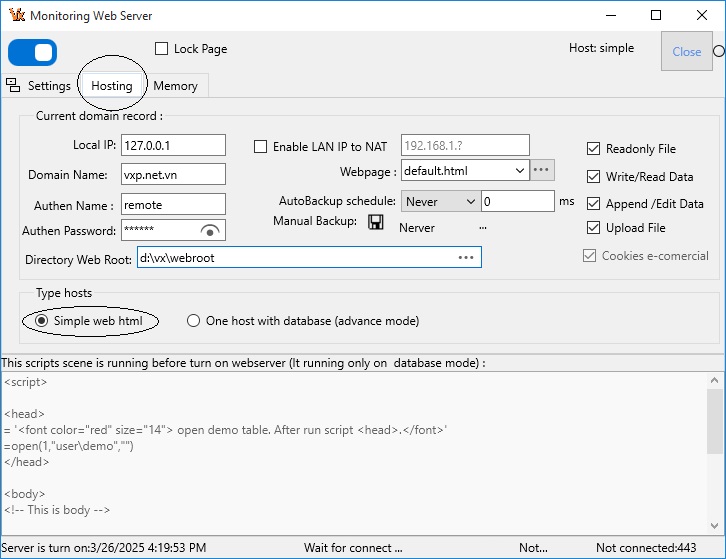Select One host with database option
726x559 pixels.
click(193, 320)
